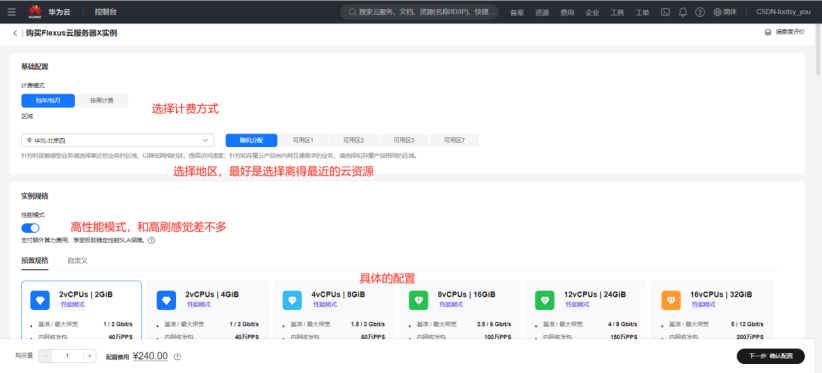Select availability zone 可用区1
This screenshot has width=822, height=373.
pos(303,140)
